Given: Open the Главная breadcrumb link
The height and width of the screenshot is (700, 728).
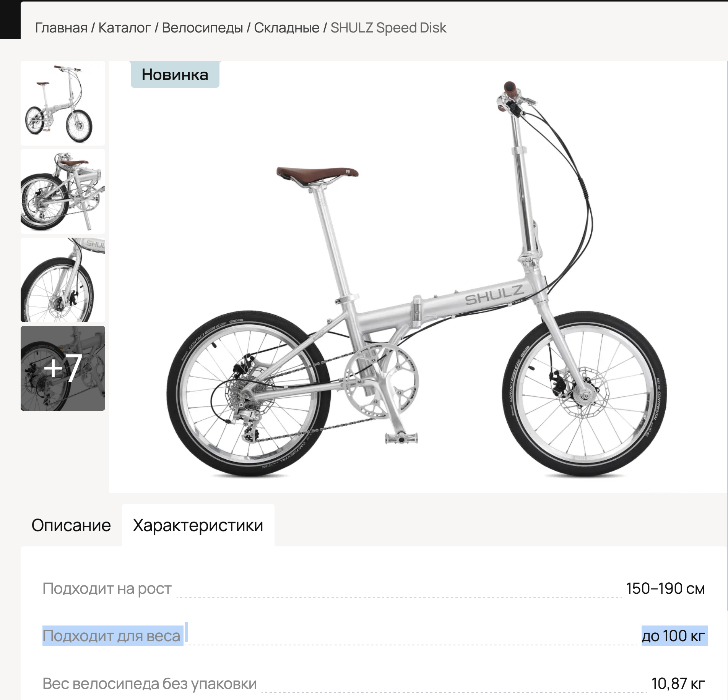Looking at the screenshot, I should tap(61, 28).
